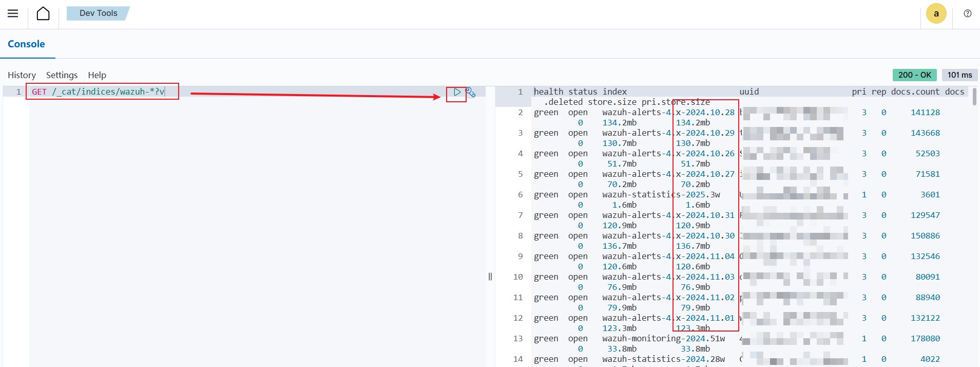The image size is (980, 367).
Task: Click docs count value 132122
Action: pyautogui.click(x=925, y=318)
